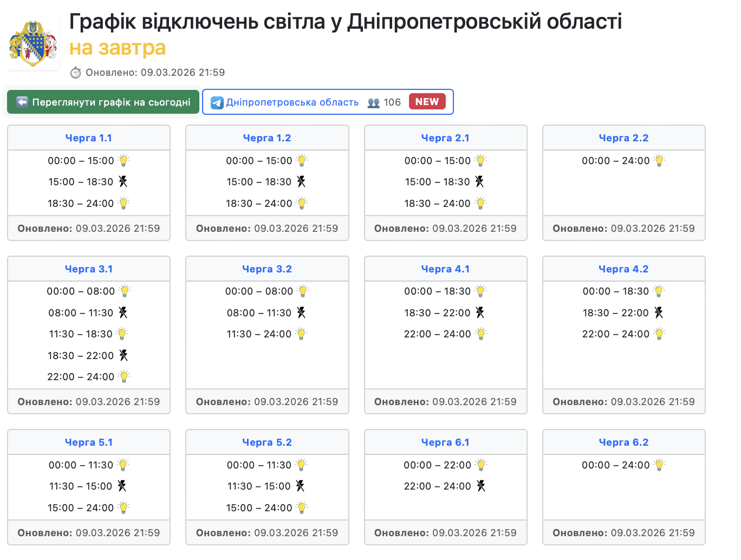
Task: Go to the Черга 4.2 queue page
Action: pos(623,269)
